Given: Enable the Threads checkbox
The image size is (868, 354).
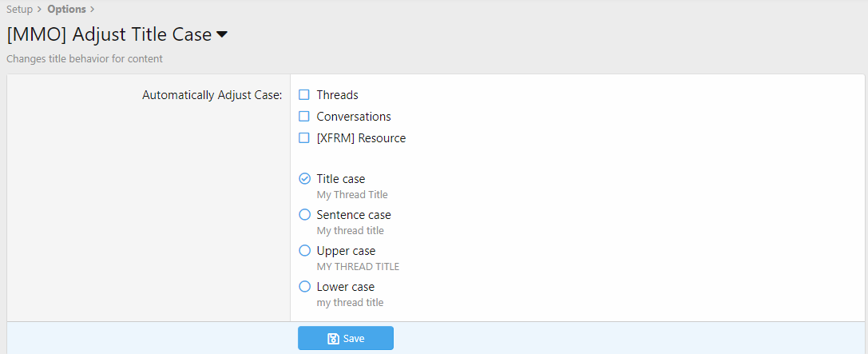Looking at the screenshot, I should click(x=304, y=95).
